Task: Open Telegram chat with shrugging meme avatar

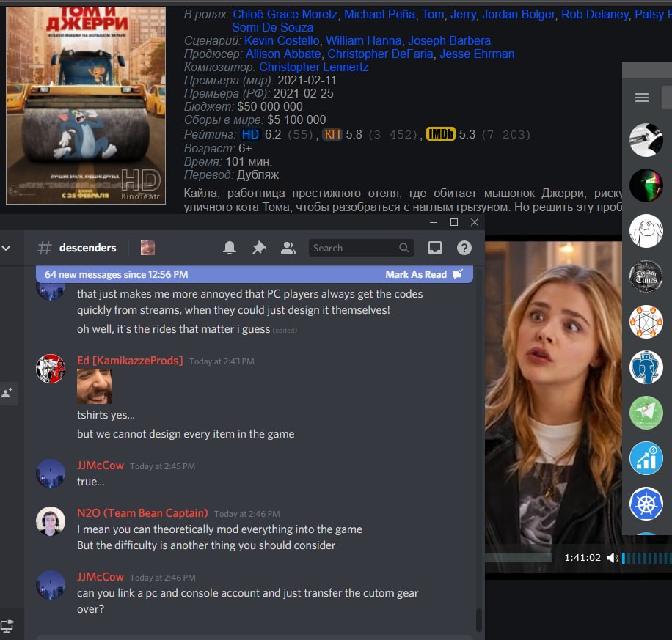Action: point(646,231)
